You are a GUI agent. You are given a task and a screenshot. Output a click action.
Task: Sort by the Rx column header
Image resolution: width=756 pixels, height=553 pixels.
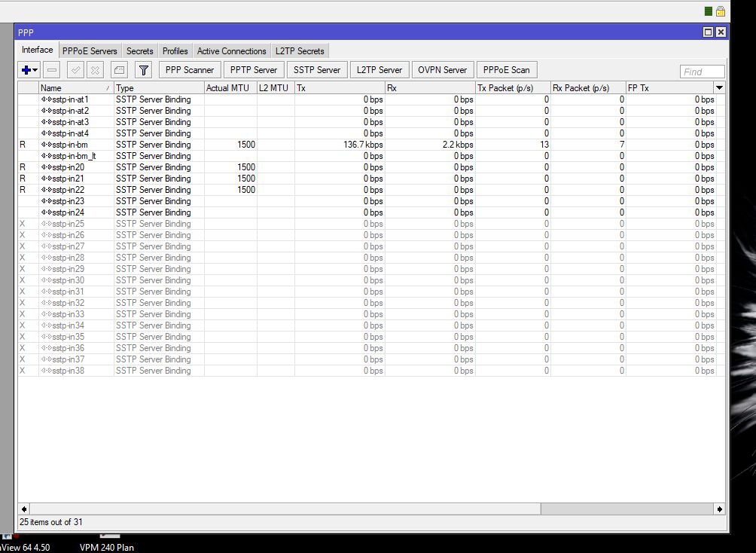[x=430, y=88]
